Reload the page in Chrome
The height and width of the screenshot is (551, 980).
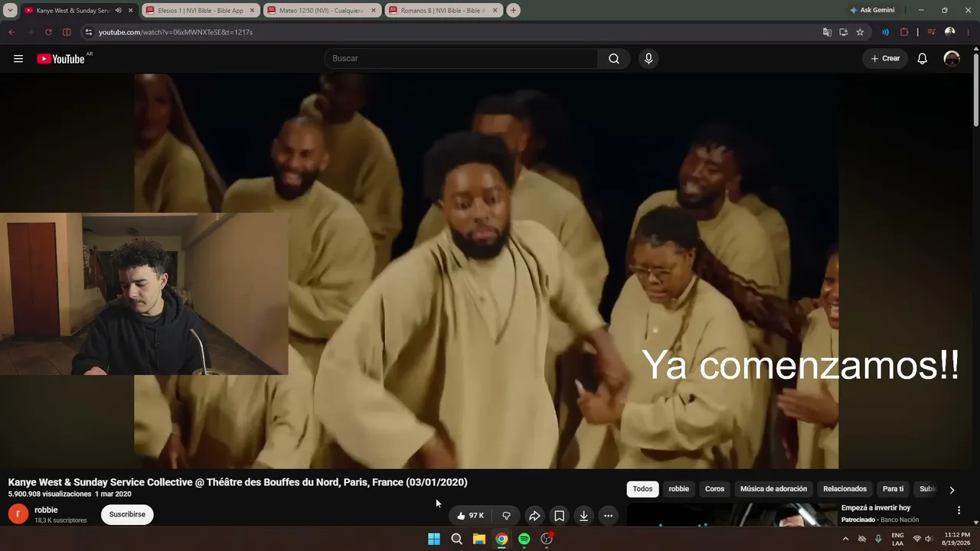(x=48, y=32)
